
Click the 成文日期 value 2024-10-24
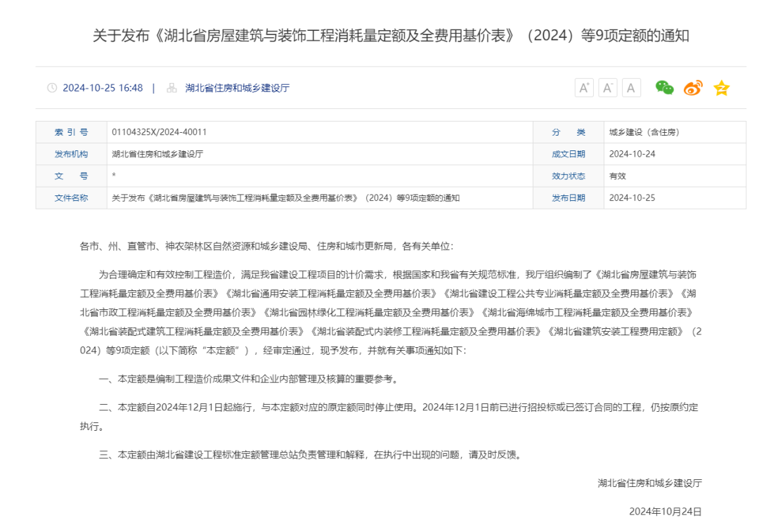632,154
